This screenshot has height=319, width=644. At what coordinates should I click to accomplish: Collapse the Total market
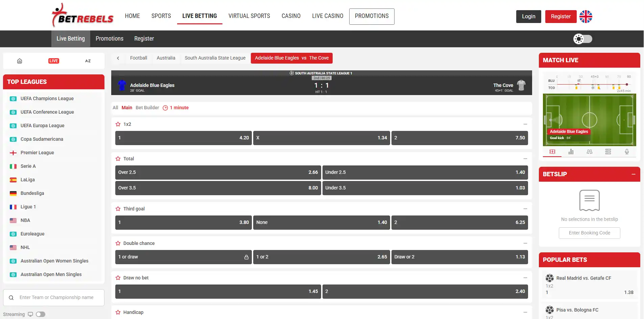tap(525, 159)
